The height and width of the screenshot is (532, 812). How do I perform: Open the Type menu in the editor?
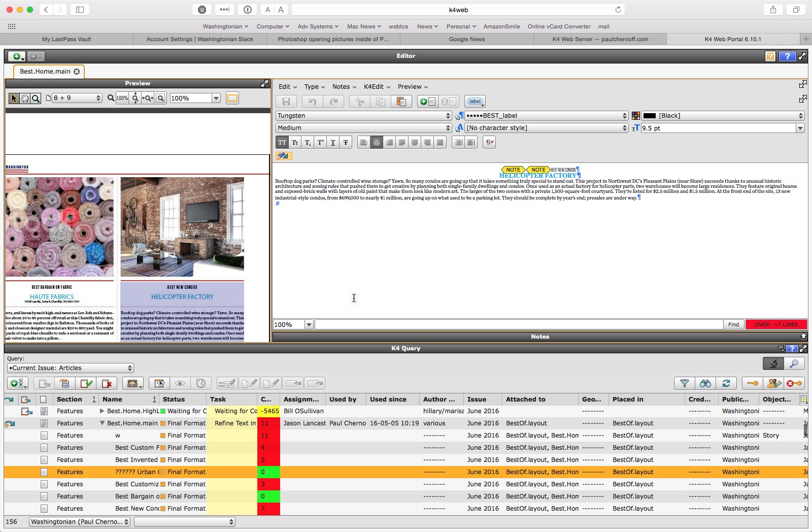[x=314, y=87]
